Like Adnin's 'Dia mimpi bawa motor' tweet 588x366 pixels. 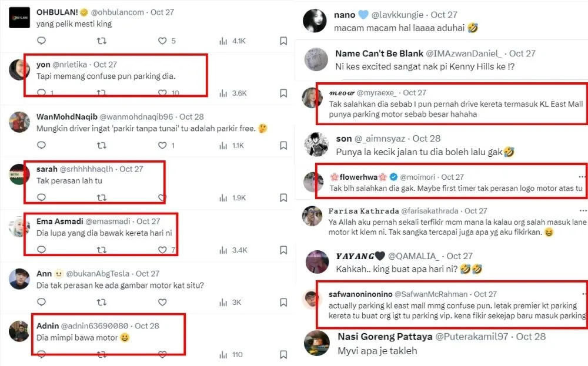tap(163, 355)
